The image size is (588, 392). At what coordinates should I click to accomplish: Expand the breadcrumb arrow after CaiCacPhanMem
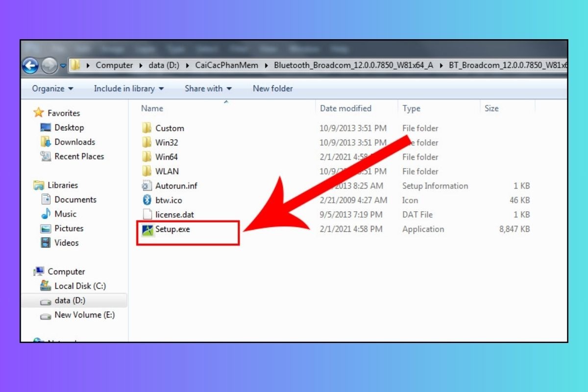tap(267, 65)
